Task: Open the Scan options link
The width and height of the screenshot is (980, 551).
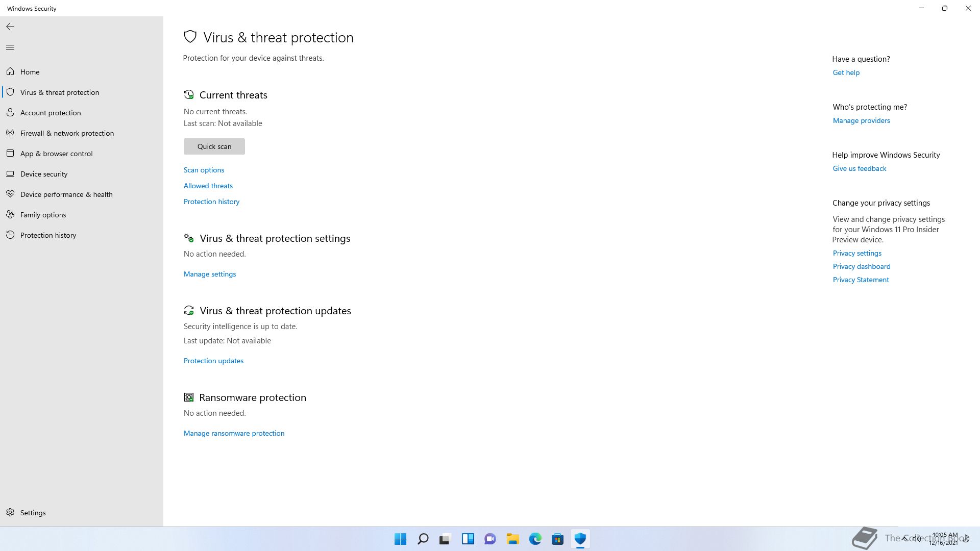Action: point(204,170)
